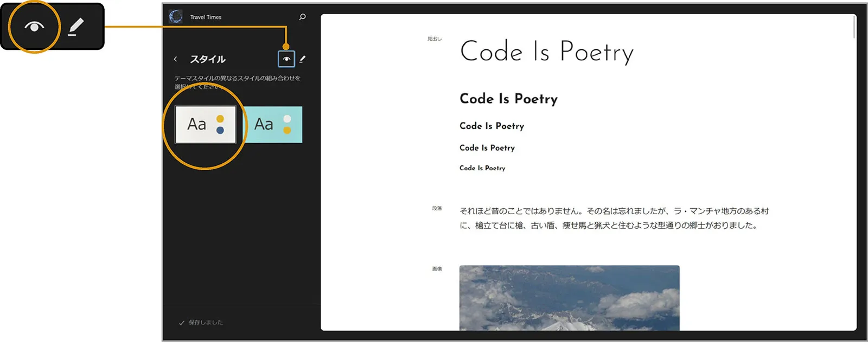Select the largest Code Is Poetry heading
The image size is (868, 359).
[x=546, y=52]
